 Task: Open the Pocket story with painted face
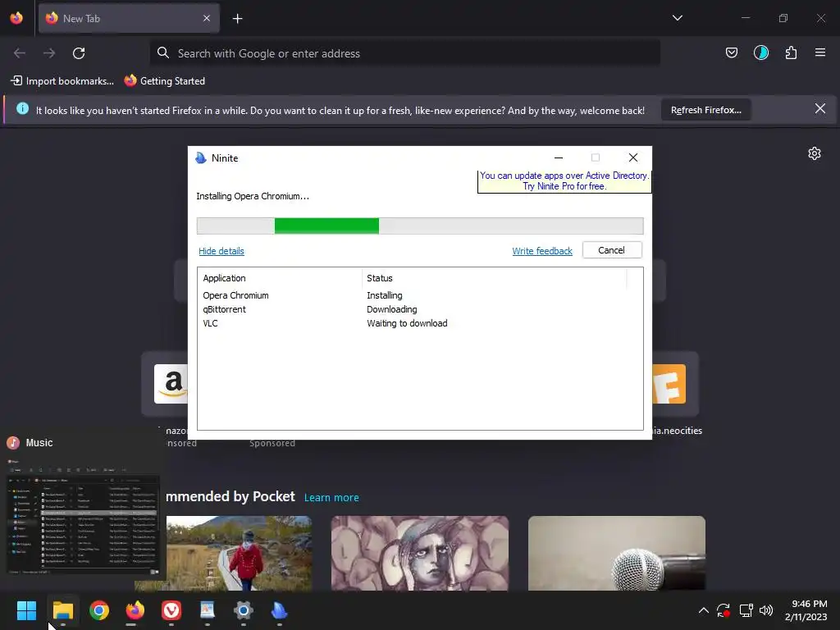pos(419,553)
